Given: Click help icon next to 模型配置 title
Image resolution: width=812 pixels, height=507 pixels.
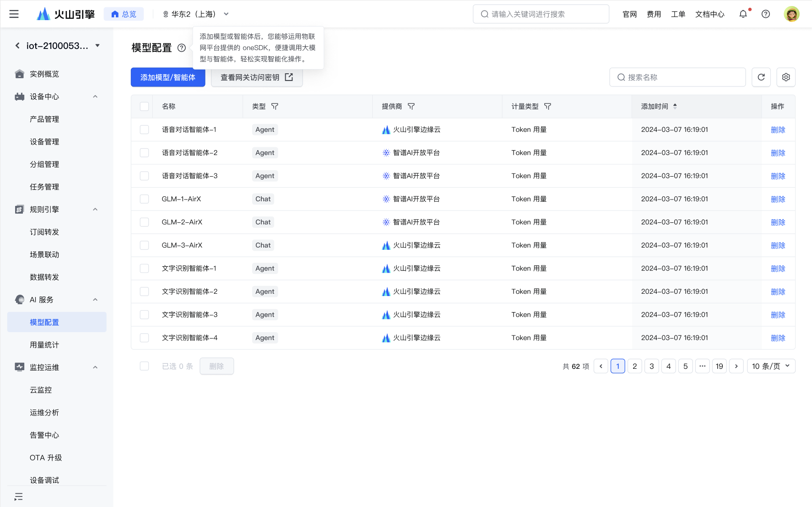Looking at the screenshot, I should tap(182, 48).
